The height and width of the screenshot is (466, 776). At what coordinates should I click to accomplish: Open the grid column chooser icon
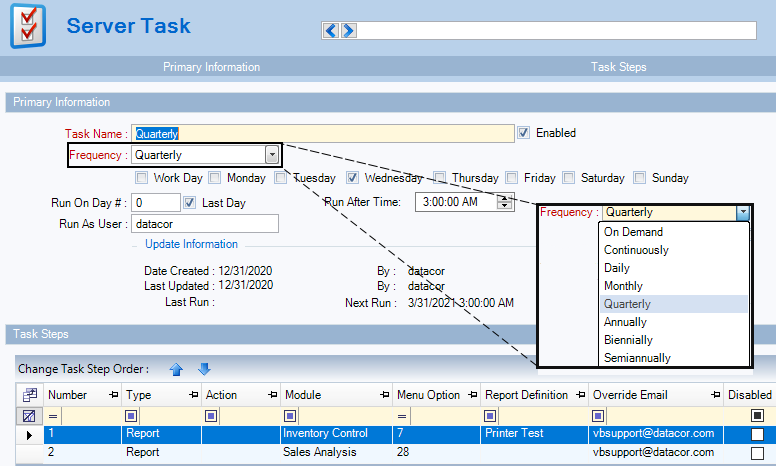tap(29, 395)
